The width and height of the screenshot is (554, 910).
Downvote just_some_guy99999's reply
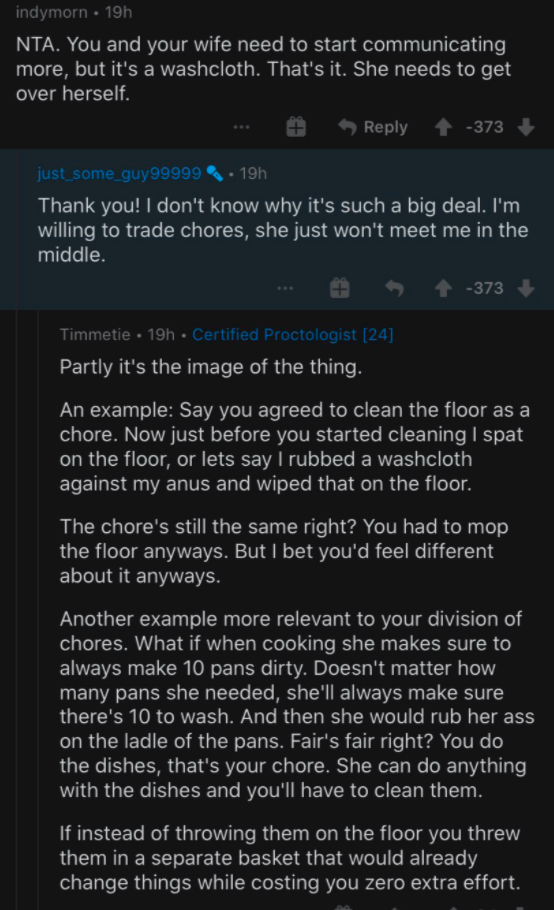(x=526, y=288)
